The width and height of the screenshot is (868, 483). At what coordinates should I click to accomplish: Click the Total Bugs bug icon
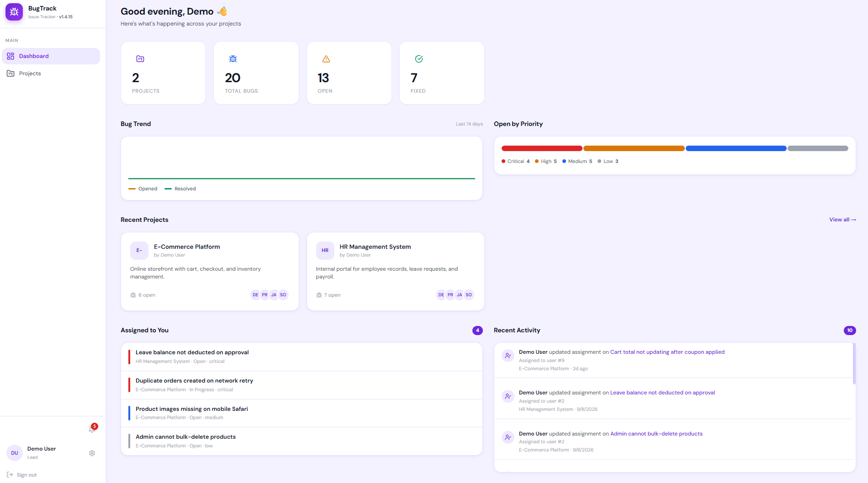233,59
